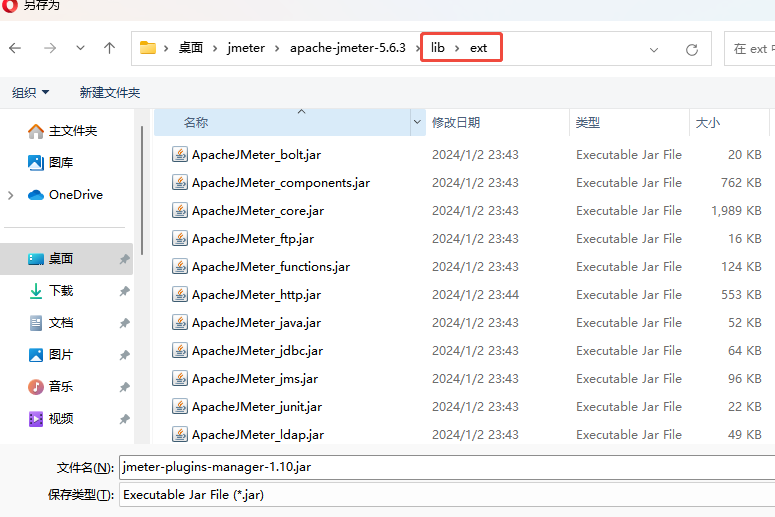Image resolution: width=775 pixels, height=517 pixels.
Task: Select file ApacheJMeter_http.jar
Action: tap(256, 295)
